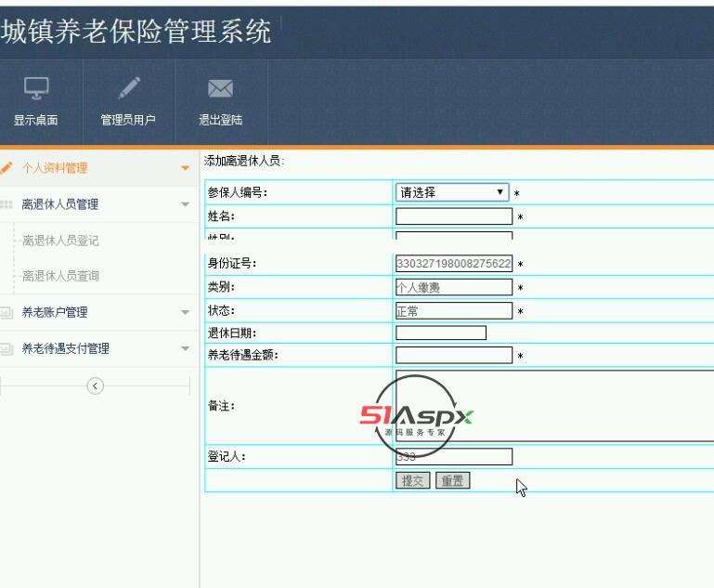Click the 管理员用户 pencil icon
The image size is (714, 588).
[129, 88]
